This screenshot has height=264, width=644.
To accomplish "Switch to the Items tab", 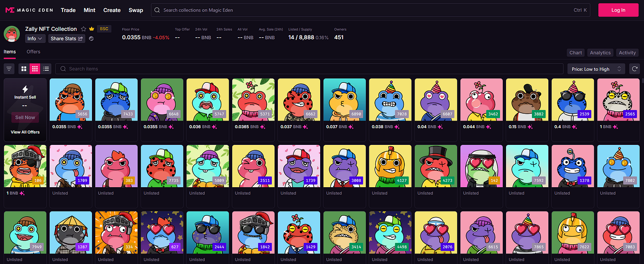I will 10,52.
